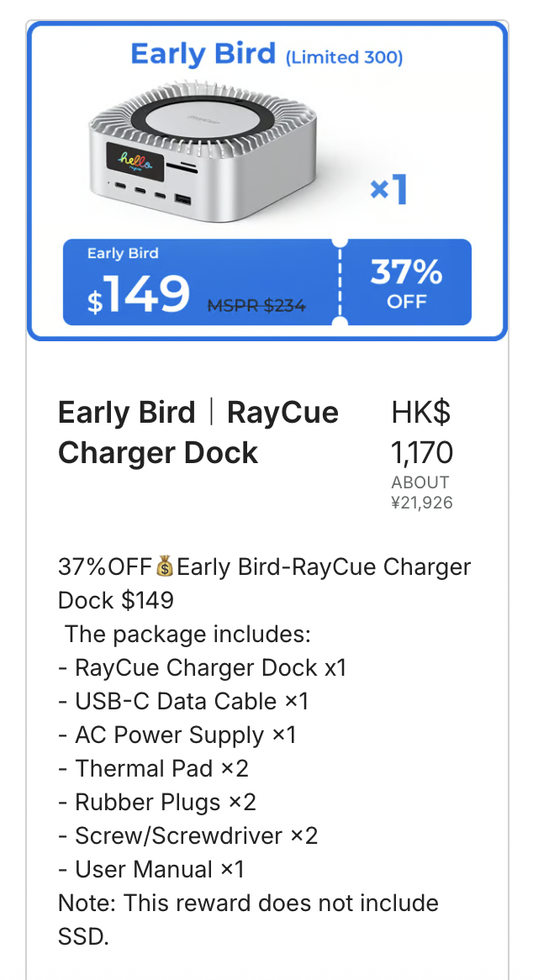The width and height of the screenshot is (533, 980).
Task: Select the Early Bird banner heading
Action: tap(203, 55)
